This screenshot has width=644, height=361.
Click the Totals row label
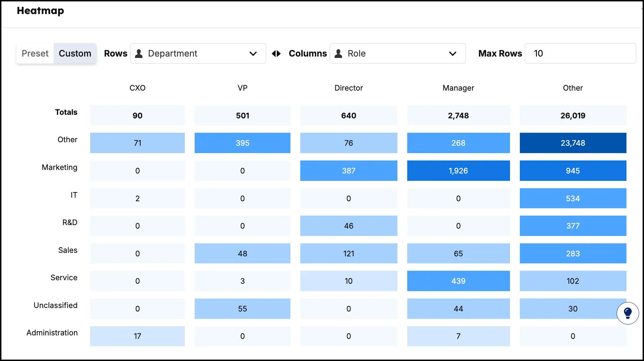click(66, 112)
